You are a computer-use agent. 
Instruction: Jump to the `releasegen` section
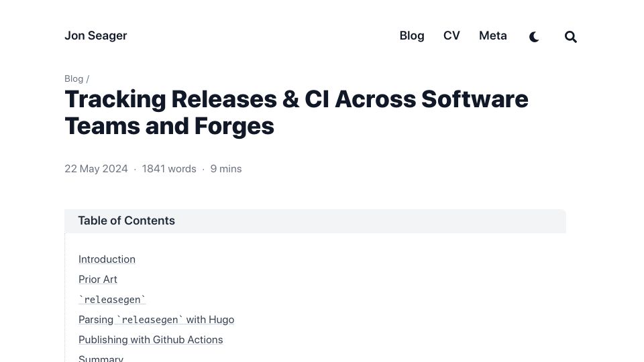pos(112,300)
